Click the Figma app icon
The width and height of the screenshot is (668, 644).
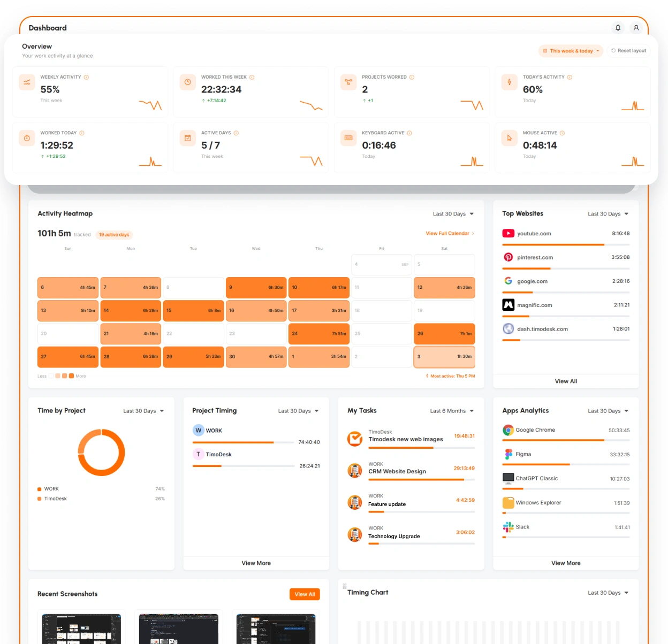point(508,454)
